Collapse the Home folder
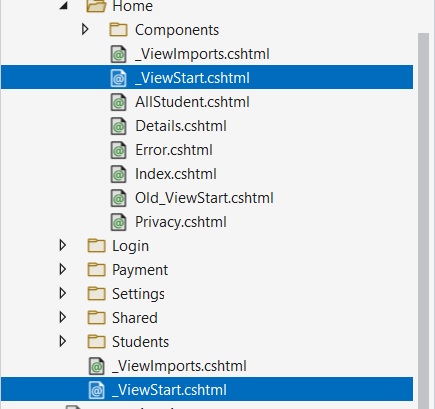The image size is (435, 409). (x=64, y=5)
